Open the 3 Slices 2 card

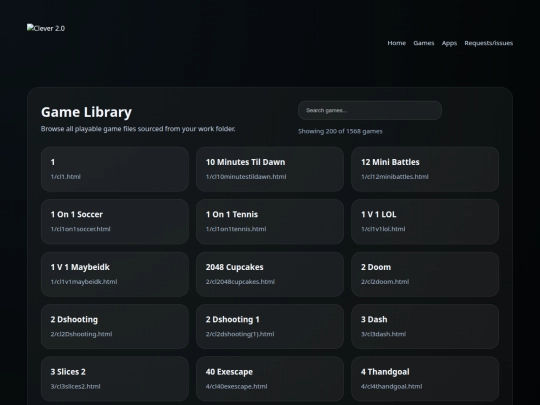pos(115,379)
